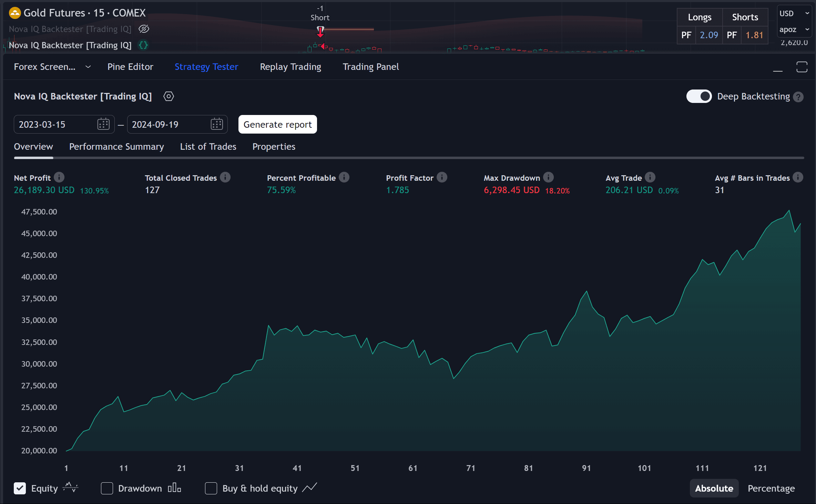Click Net Profit value 26,189.30 USD
Screen dimensions: 816x504
coord(44,190)
